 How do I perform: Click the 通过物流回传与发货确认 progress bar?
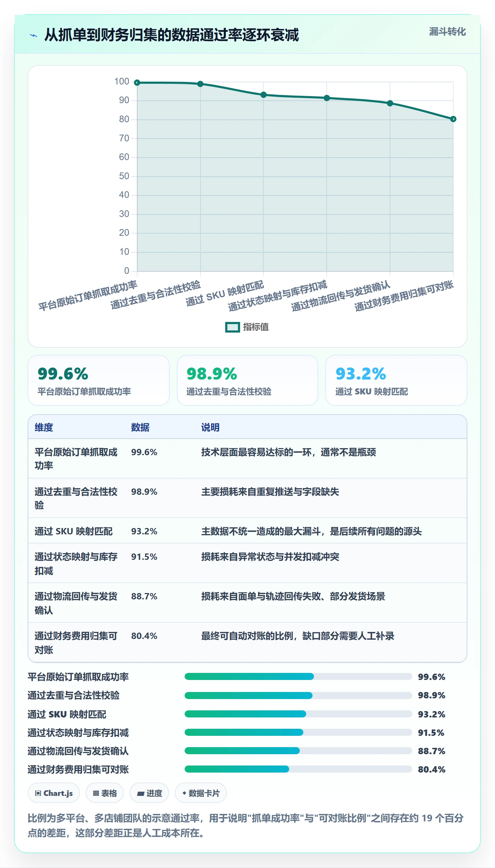[298, 751]
